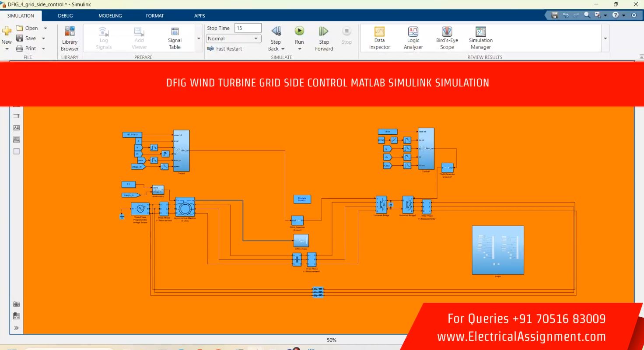This screenshot has height=350, width=644.
Task: Switch to the MODELING tab
Action: (x=110, y=16)
